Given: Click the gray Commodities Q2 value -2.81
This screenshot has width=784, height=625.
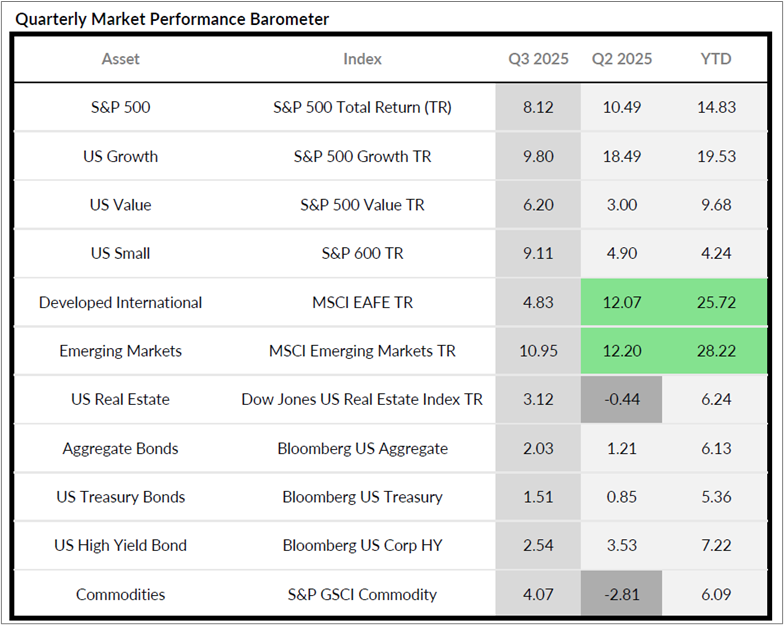Looking at the screenshot, I should coord(620,594).
